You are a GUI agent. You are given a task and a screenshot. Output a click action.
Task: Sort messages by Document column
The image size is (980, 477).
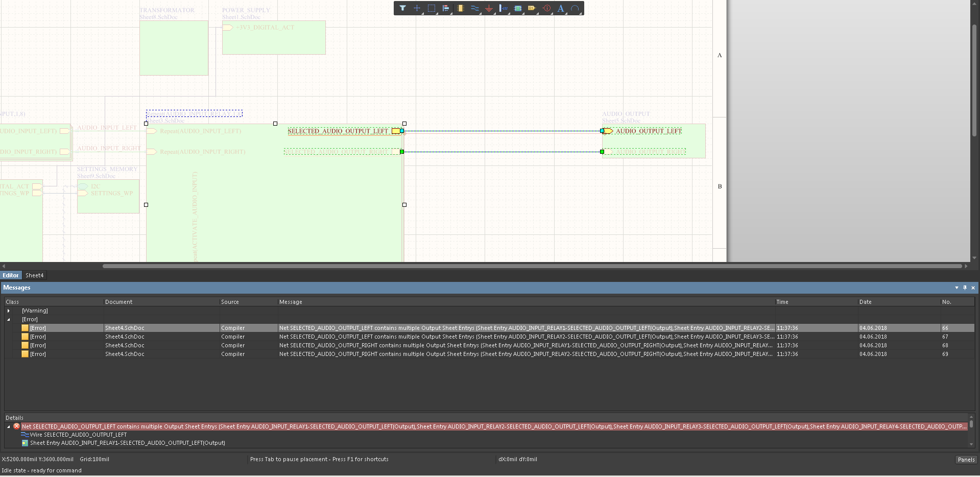(161, 302)
